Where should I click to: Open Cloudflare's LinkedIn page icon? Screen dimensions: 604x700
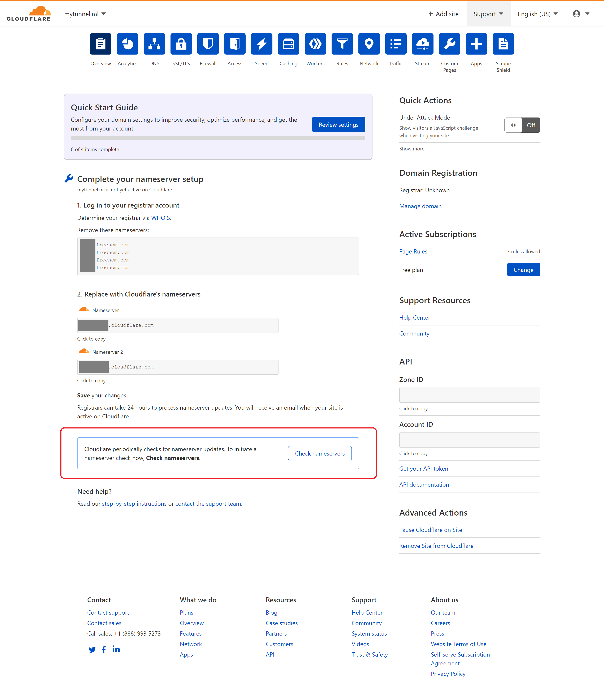(x=116, y=649)
